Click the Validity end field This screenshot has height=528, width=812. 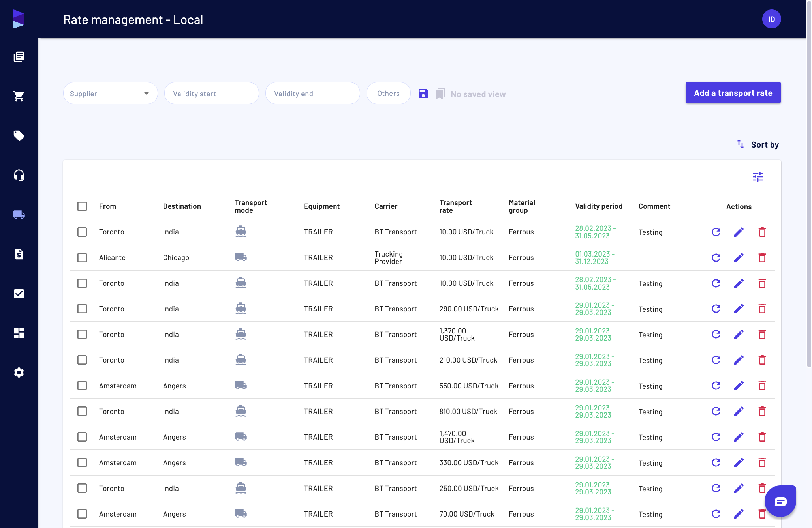click(x=313, y=94)
